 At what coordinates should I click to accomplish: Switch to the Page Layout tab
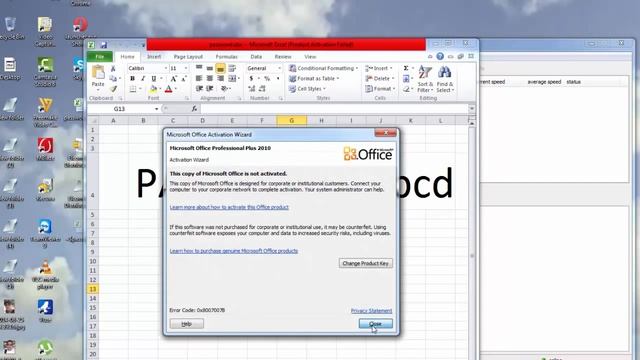pyautogui.click(x=188, y=57)
